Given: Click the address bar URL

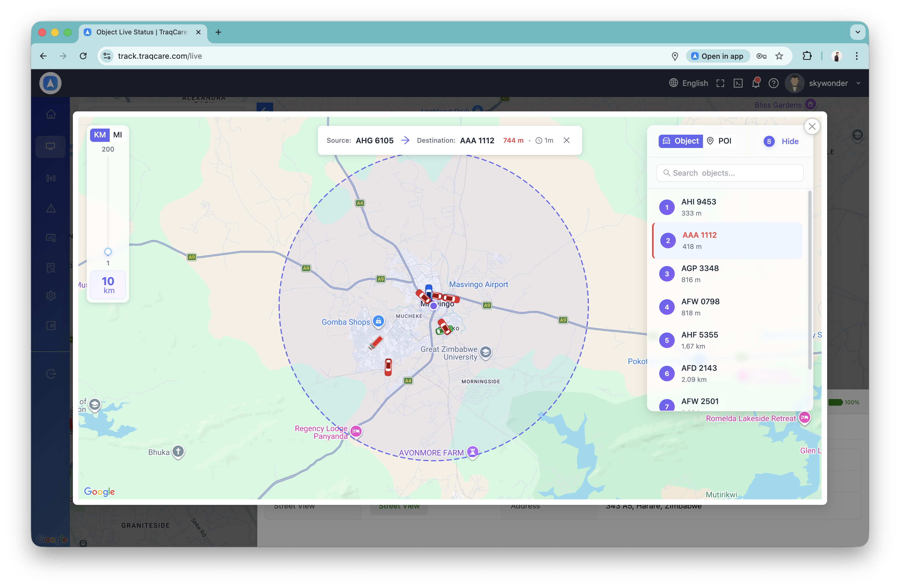Looking at the screenshot, I should click(x=160, y=56).
